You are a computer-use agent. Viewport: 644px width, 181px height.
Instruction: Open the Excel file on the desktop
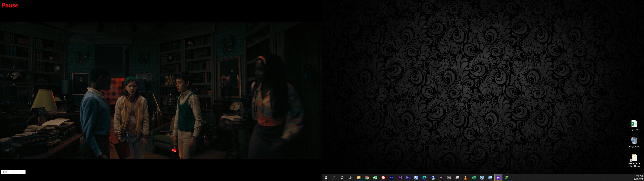click(x=634, y=124)
